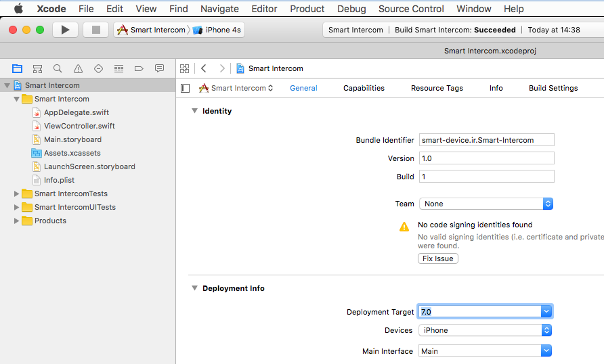
Task: Open the Debug menu
Action: [x=351, y=9]
